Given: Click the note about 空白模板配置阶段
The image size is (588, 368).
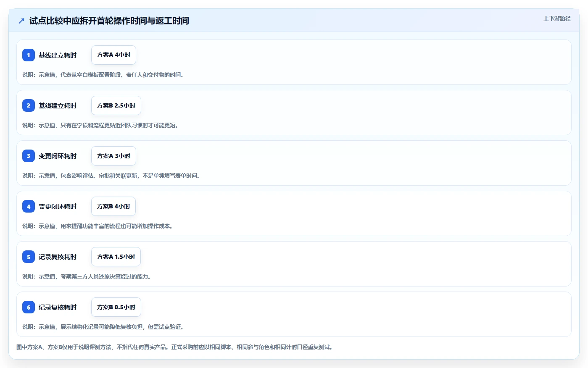Looking at the screenshot, I should pyautogui.click(x=103, y=75).
